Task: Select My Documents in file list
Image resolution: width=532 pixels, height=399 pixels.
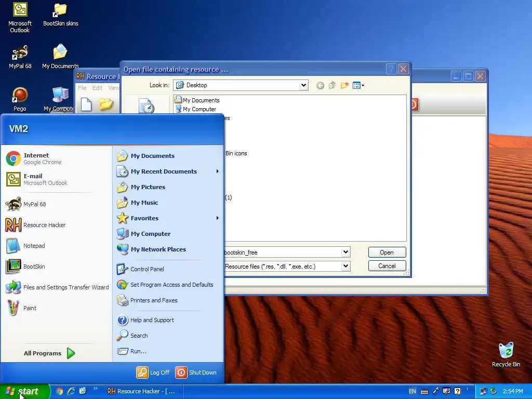Action: [197, 100]
